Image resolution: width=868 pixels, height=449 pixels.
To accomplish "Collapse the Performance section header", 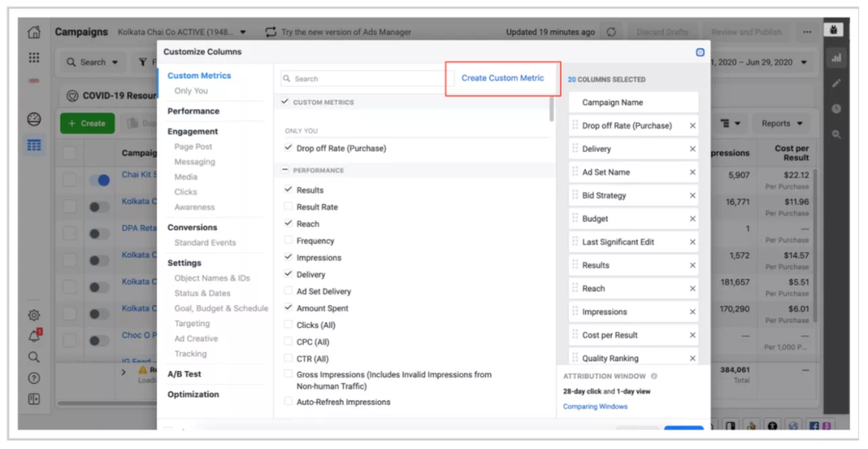I will (x=285, y=170).
